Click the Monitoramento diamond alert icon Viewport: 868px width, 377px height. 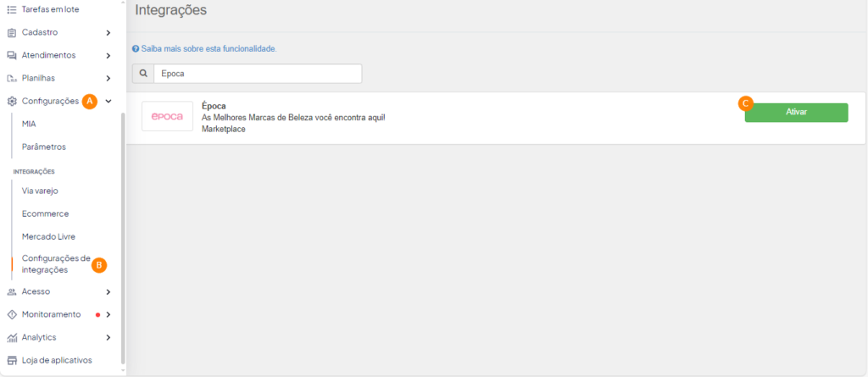pos(11,314)
